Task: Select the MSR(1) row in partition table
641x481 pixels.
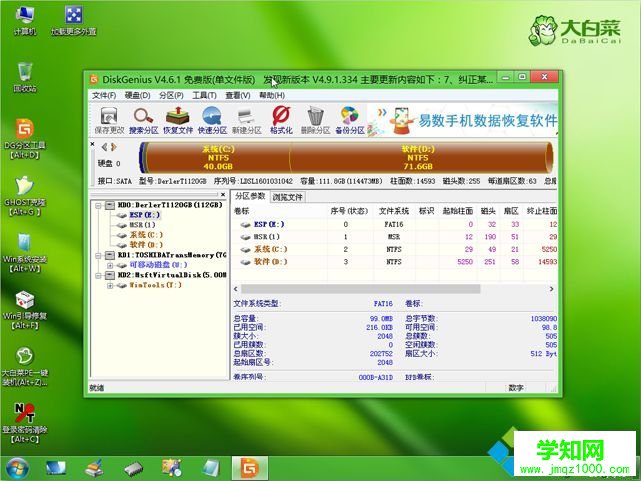Action: pyautogui.click(x=394, y=237)
